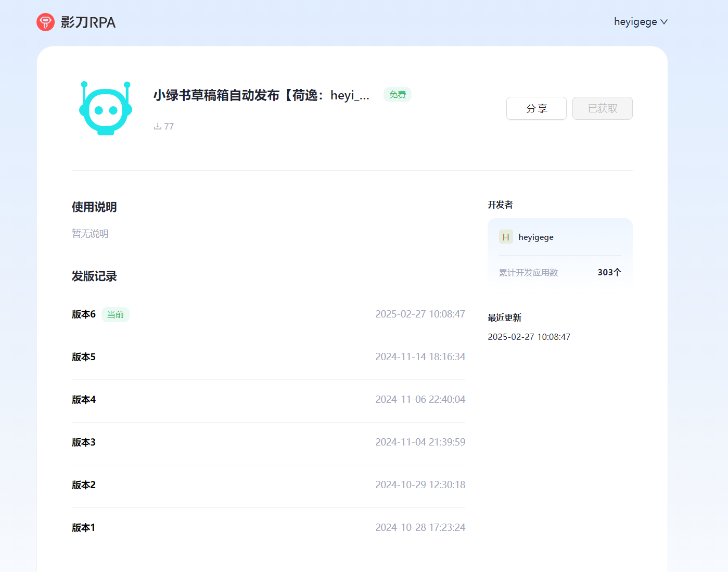The image size is (728, 572).
Task: Click the date under 最近更新
Action: pyautogui.click(x=529, y=337)
